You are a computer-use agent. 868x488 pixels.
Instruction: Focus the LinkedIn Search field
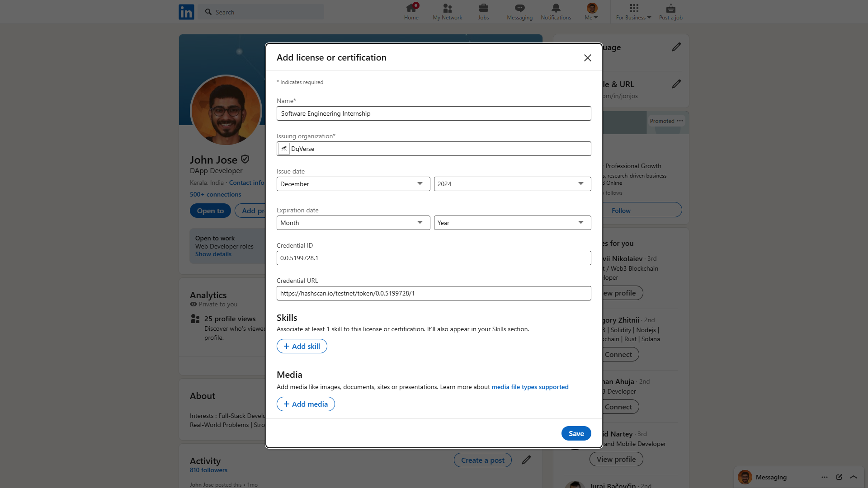click(261, 12)
